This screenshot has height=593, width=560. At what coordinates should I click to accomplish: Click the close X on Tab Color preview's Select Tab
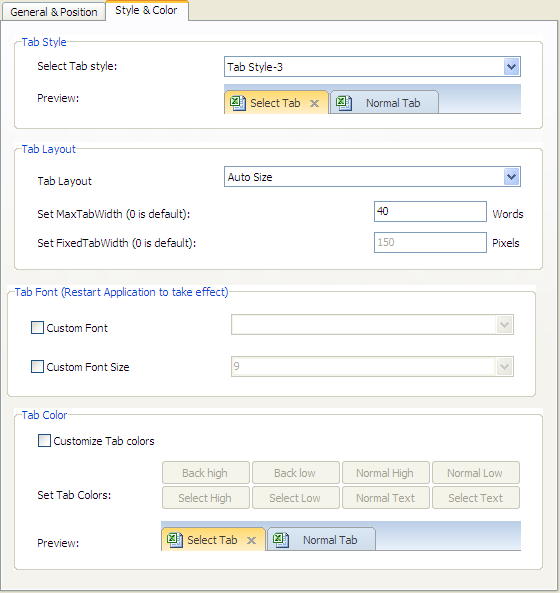251,540
